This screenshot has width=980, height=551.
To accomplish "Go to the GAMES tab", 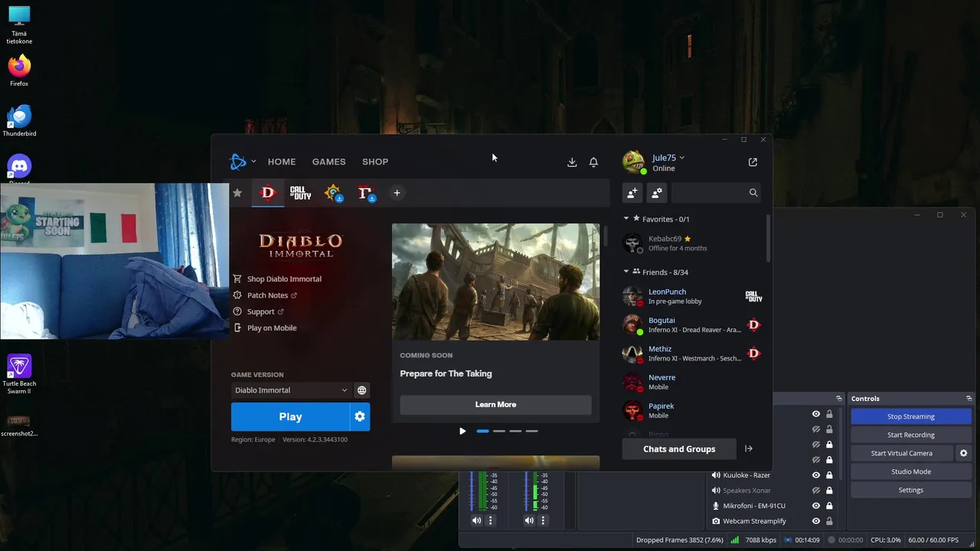I will coord(329,161).
